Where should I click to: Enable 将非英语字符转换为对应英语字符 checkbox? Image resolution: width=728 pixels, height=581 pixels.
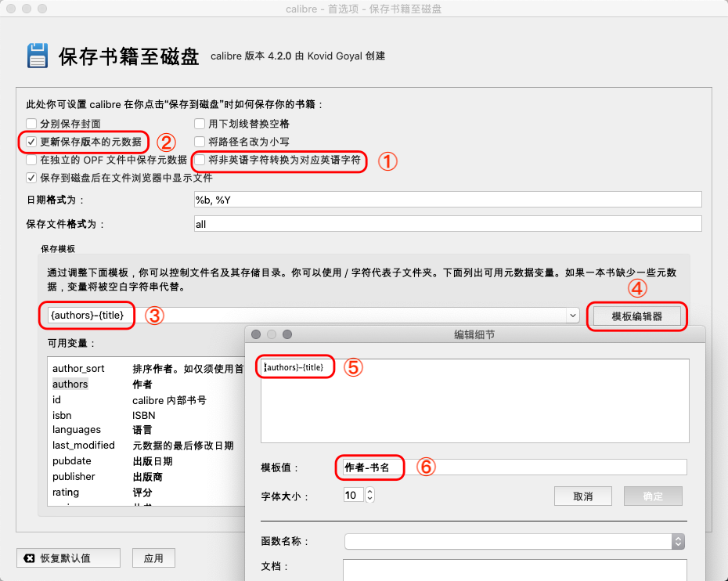click(x=200, y=160)
